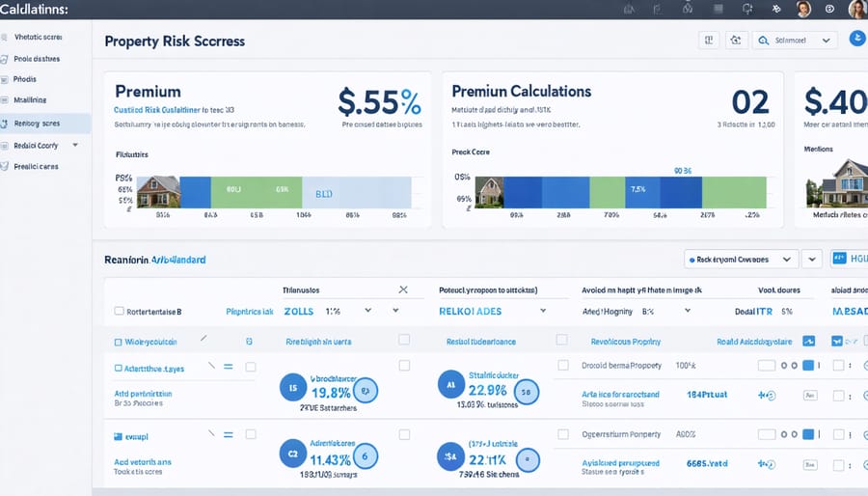This screenshot has height=496, width=868.
Task: Tick the checkbox in the table header row
Action: pos(119,312)
